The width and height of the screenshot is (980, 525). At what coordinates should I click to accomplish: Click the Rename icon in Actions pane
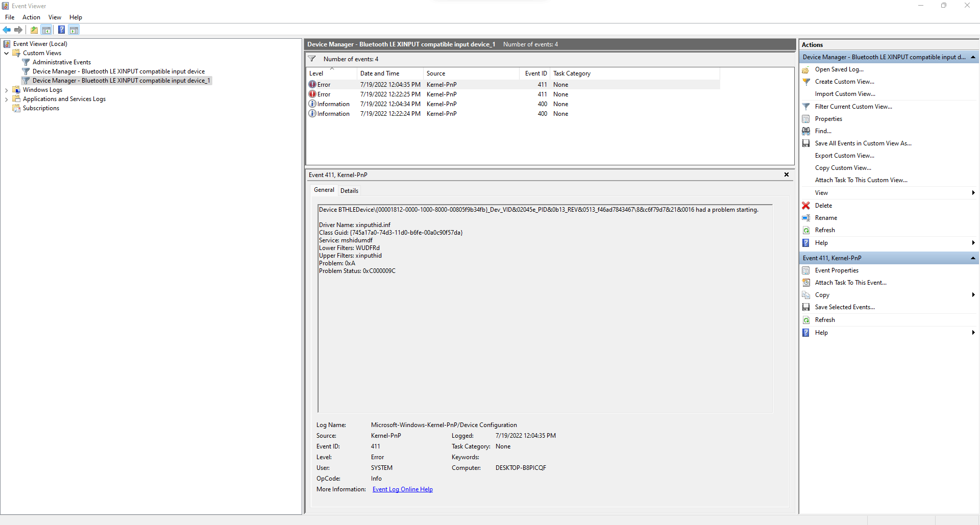(806, 218)
